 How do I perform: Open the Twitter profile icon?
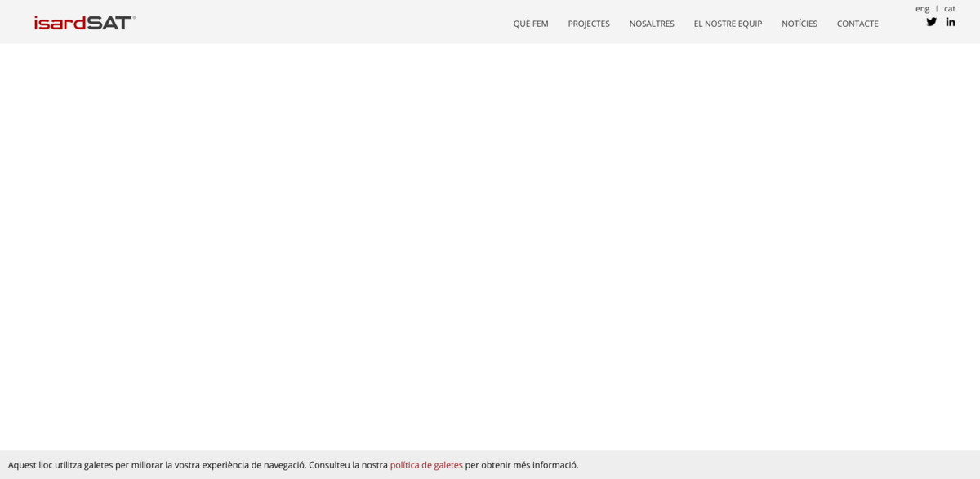click(931, 22)
